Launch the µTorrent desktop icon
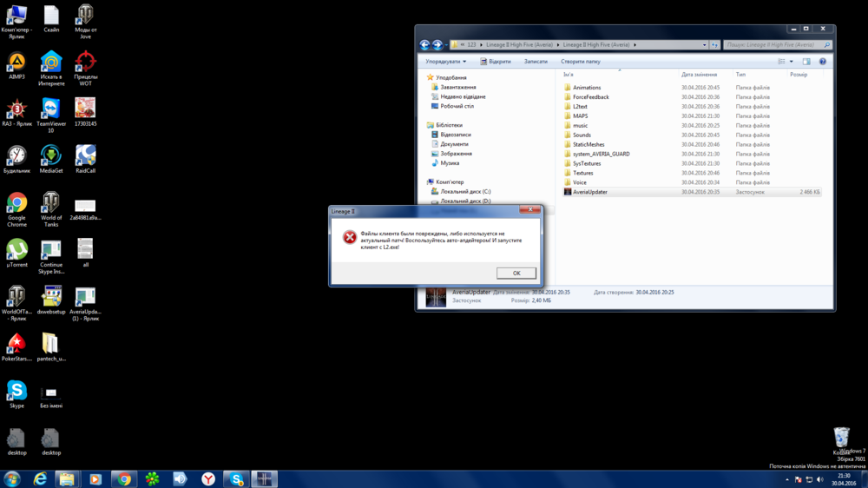 (x=16, y=250)
